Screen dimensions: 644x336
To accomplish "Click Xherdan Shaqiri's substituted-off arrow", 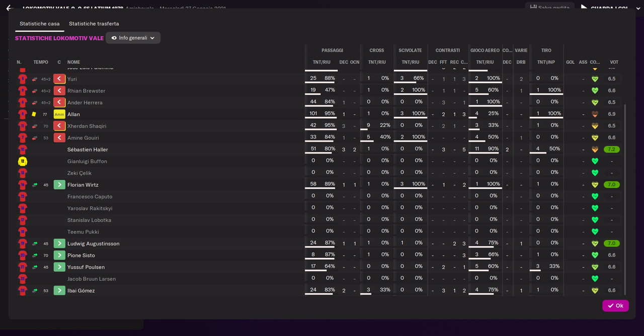I will tap(59, 126).
